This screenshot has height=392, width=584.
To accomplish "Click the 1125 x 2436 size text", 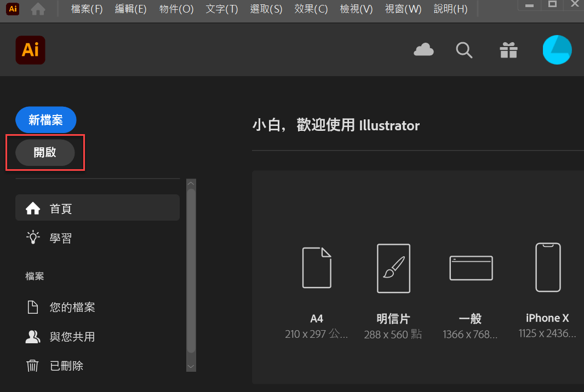I will tap(547, 333).
